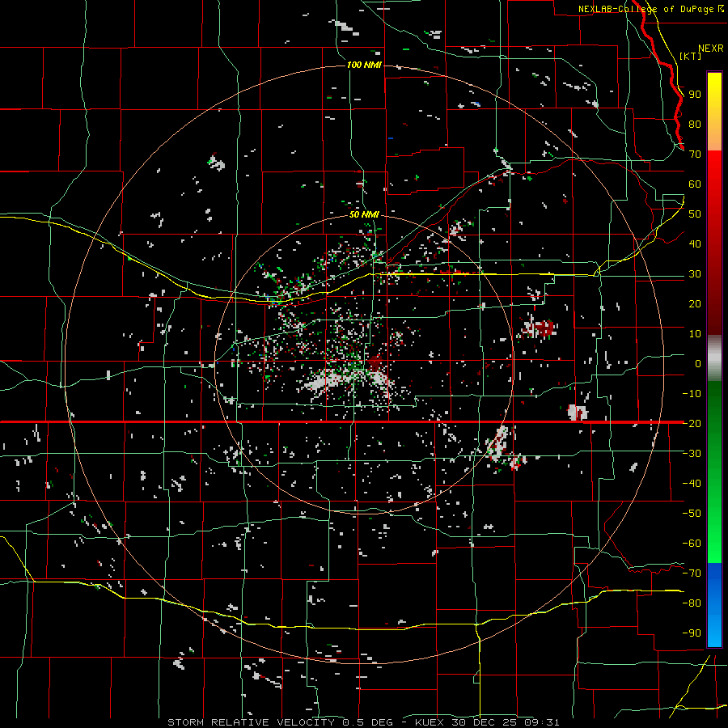Viewport: 728px width, 728px height.
Task: Click the 0 value on velocity scale
Action: 698,364
